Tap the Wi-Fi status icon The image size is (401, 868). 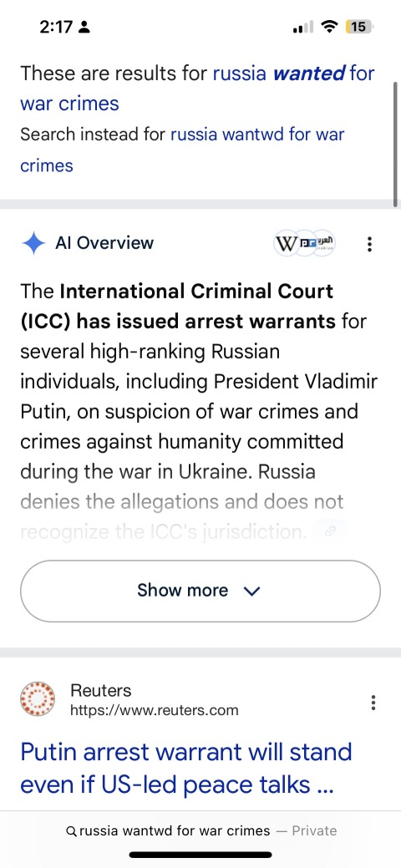point(330,26)
